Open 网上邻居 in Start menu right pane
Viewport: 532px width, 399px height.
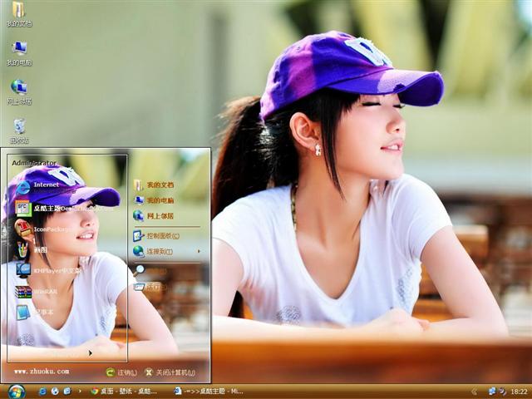[x=153, y=215]
